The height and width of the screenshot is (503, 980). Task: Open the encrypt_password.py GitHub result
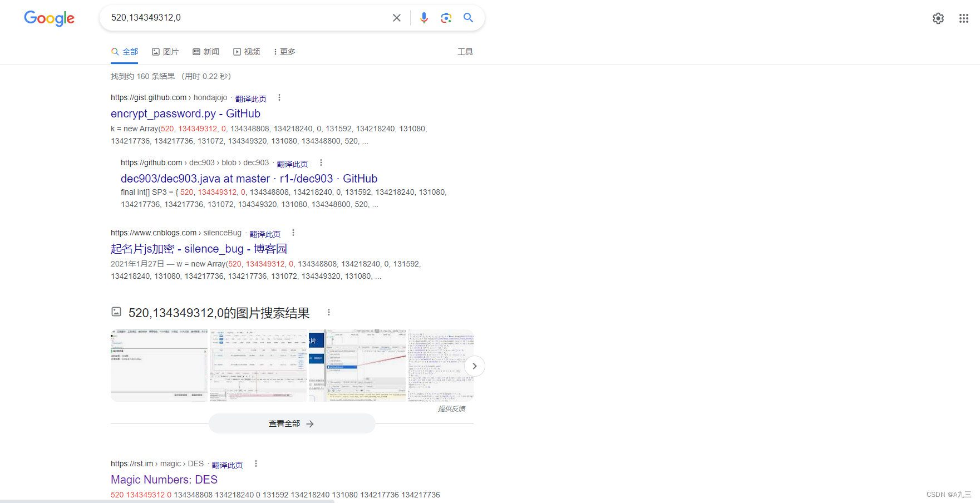[x=185, y=114]
